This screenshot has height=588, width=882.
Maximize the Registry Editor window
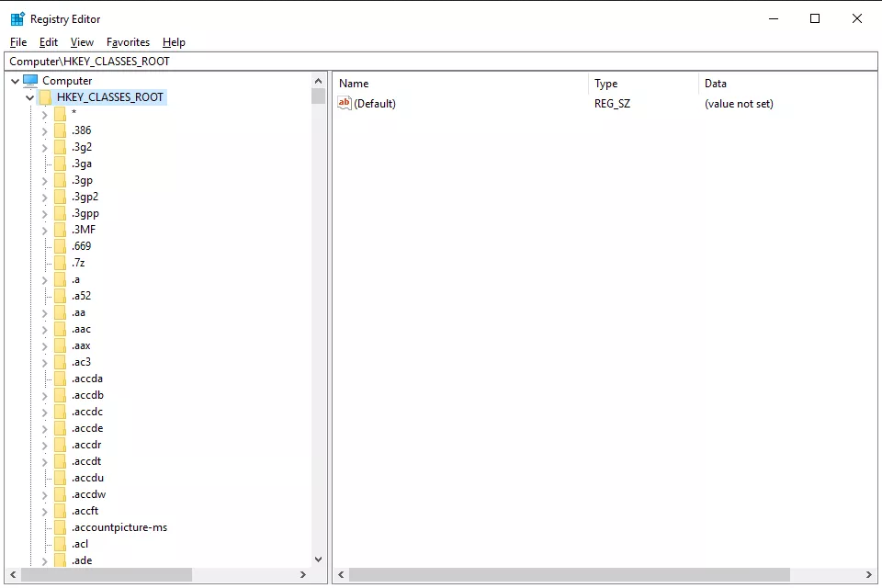coord(815,18)
